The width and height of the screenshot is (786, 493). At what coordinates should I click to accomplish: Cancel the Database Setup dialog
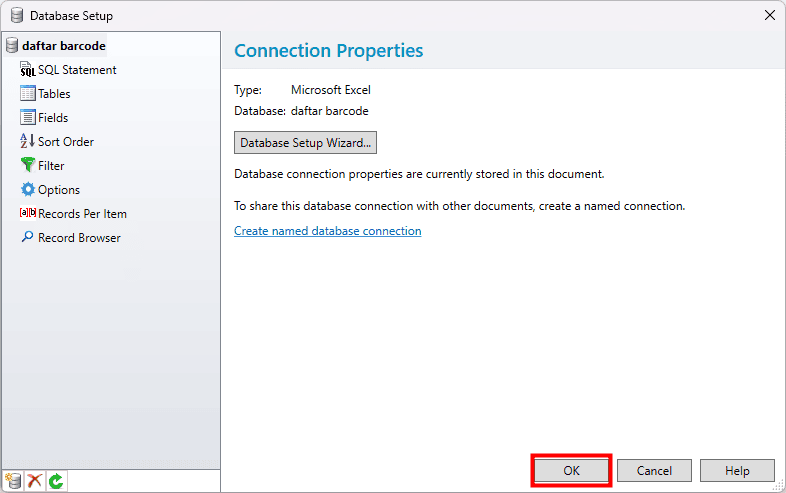tap(654, 470)
